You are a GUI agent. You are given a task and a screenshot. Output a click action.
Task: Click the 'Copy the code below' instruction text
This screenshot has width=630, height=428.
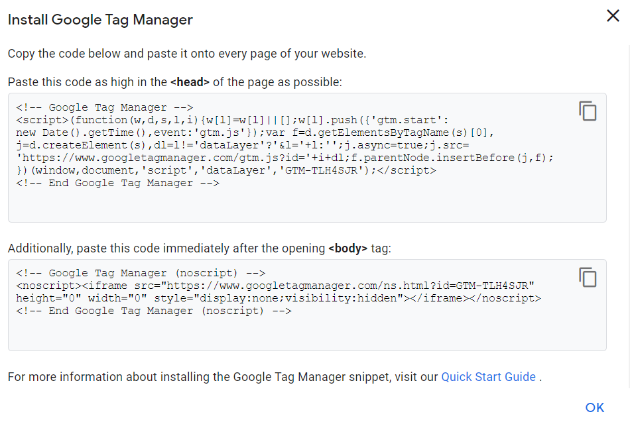click(187, 54)
